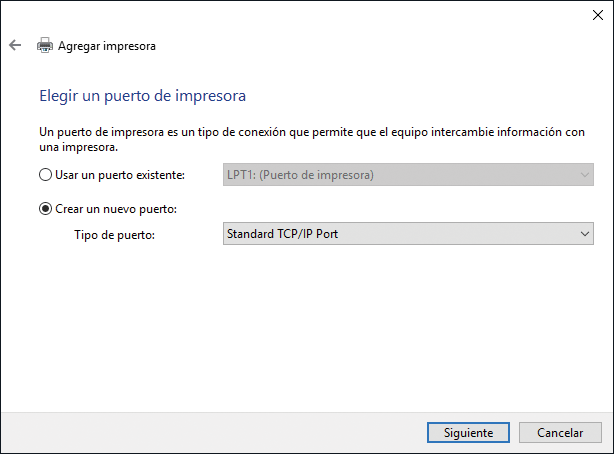Click the heading 'Elegir un puerto de impresora'
Image resolution: width=614 pixels, height=454 pixels.
(x=142, y=96)
